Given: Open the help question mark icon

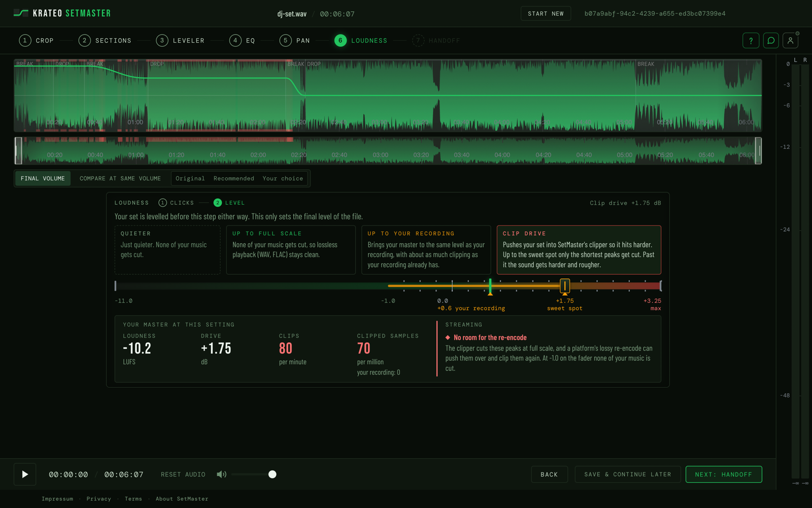Looking at the screenshot, I should [751, 41].
